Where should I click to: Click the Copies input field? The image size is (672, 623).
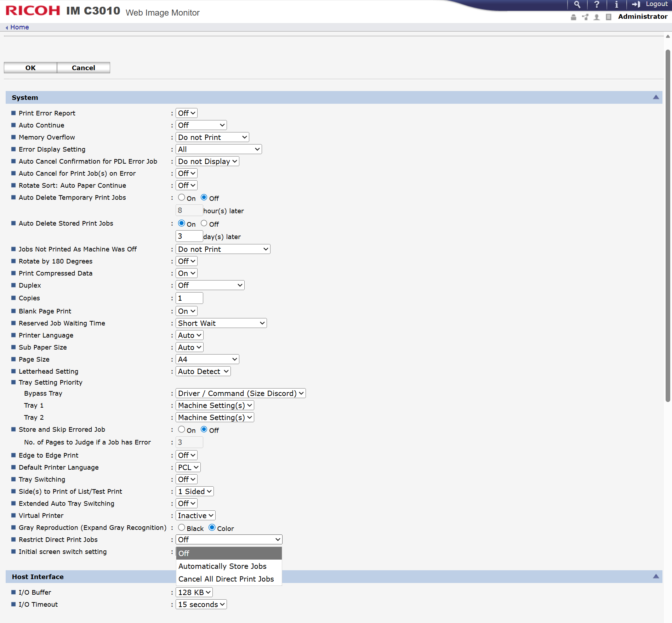tap(189, 298)
